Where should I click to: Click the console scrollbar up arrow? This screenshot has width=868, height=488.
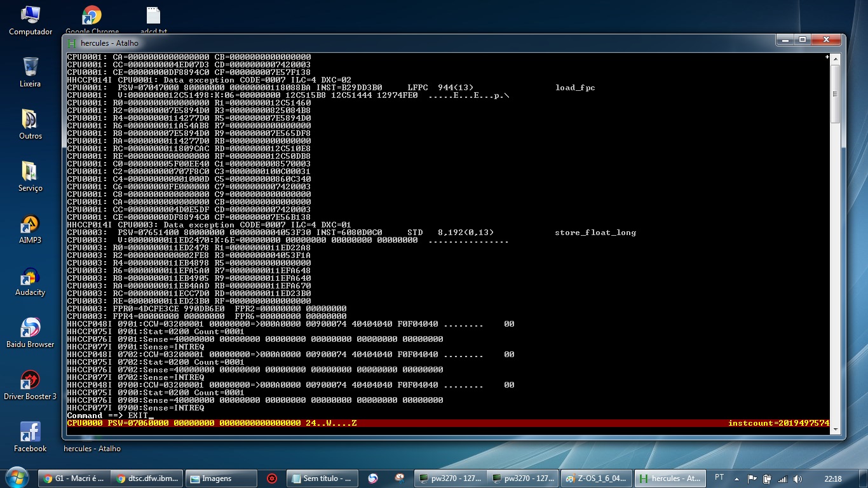[x=836, y=58]
